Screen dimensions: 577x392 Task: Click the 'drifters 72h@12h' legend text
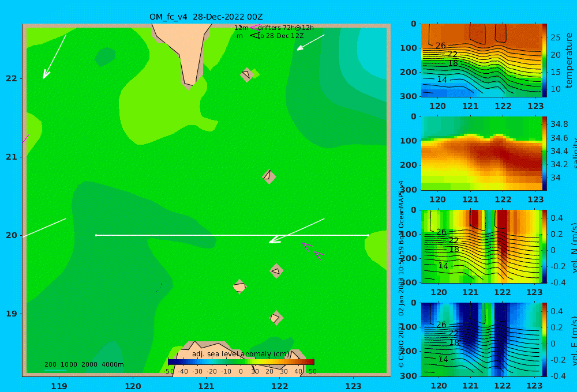(286, 28)
